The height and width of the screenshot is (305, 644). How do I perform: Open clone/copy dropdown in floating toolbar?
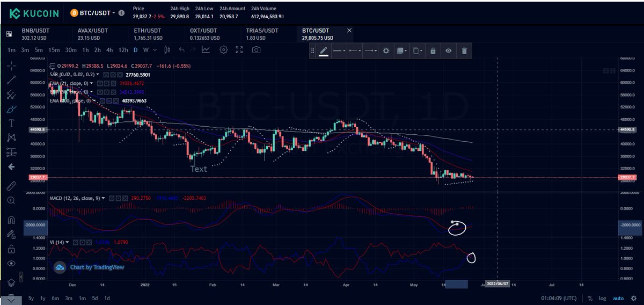(418, 51)
